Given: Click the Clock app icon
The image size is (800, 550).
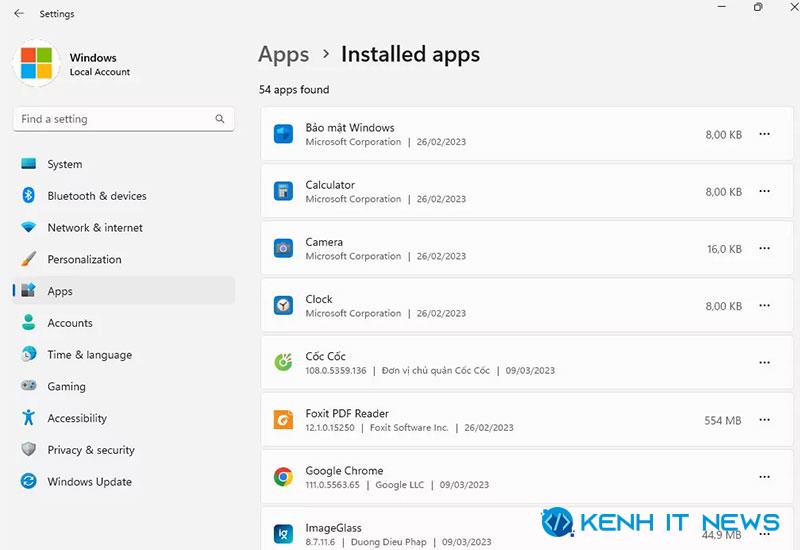Looking at the screenshot, I should point(283,306).
